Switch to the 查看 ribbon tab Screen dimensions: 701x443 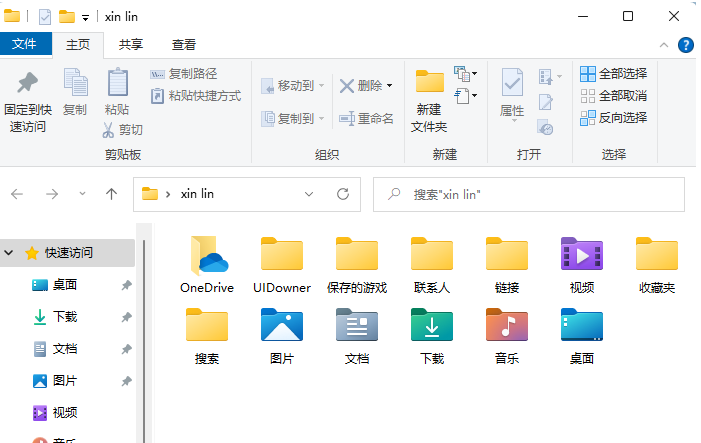coord(184,44)
